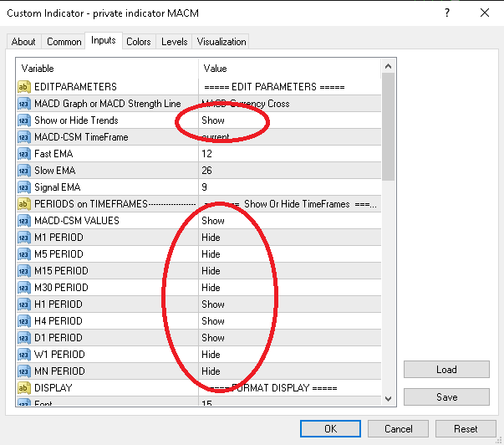The height and width of the screenshot is (445, 504).
Task: Click the icon beside MACD-CSM TimeFrame
Action: tap(24, 137)
